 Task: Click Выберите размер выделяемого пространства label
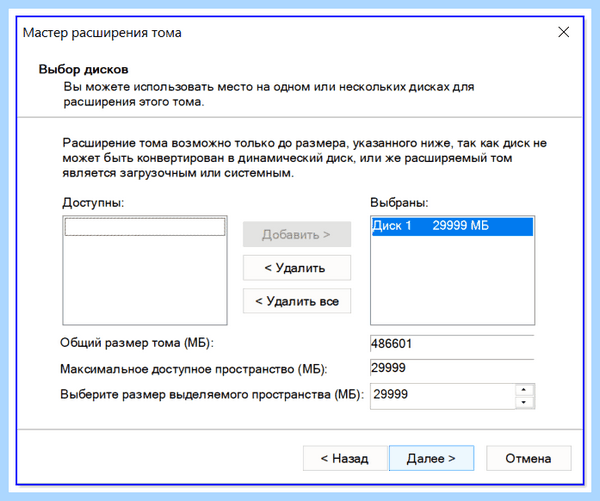tap(212, 395)
